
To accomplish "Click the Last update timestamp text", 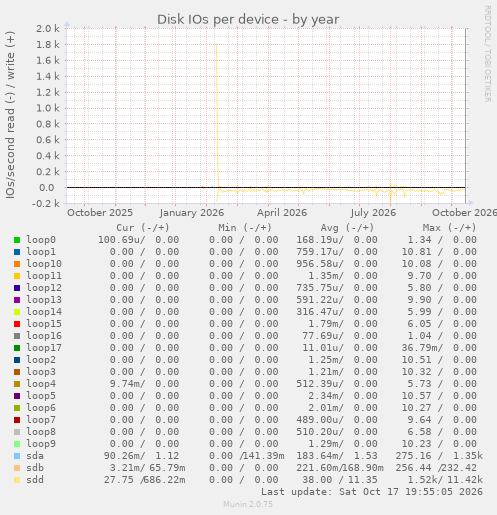I will (x=372, y=492).
